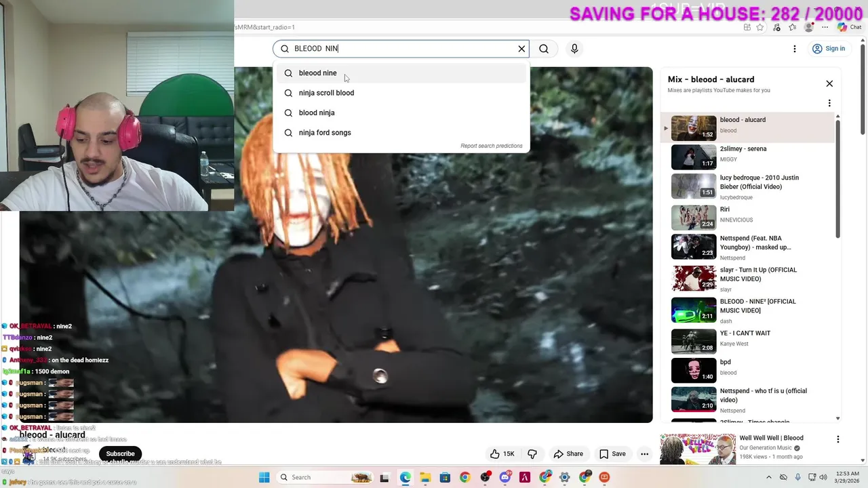Image resolution: width=868 pixels, height=488 pixels.
Task: Open YouTube settings three-dot menu near Sign in
Action: [795, 49]
